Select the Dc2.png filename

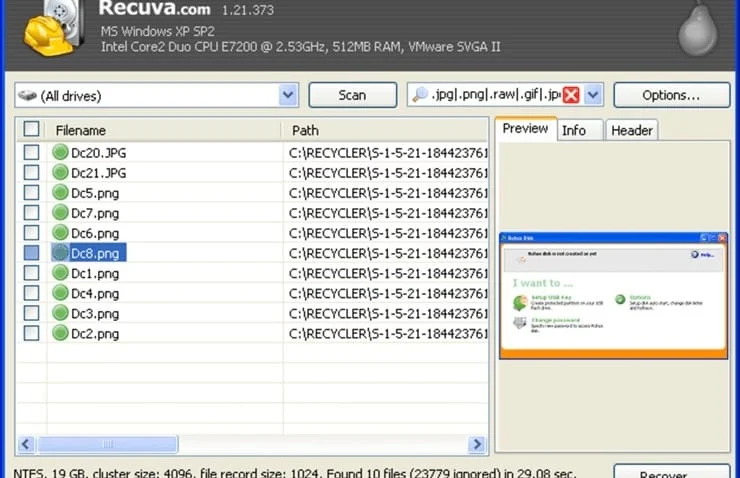tap(95, 334)
